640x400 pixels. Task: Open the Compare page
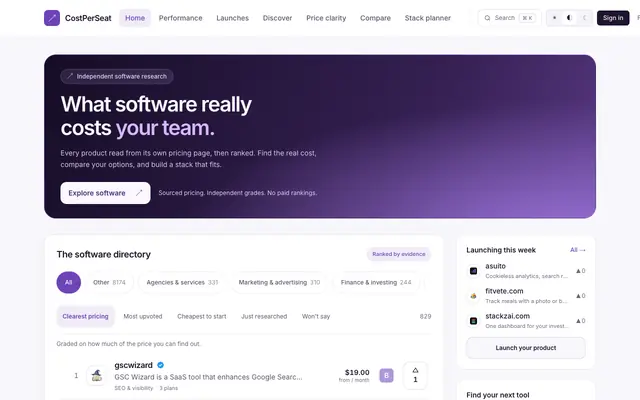375,18
